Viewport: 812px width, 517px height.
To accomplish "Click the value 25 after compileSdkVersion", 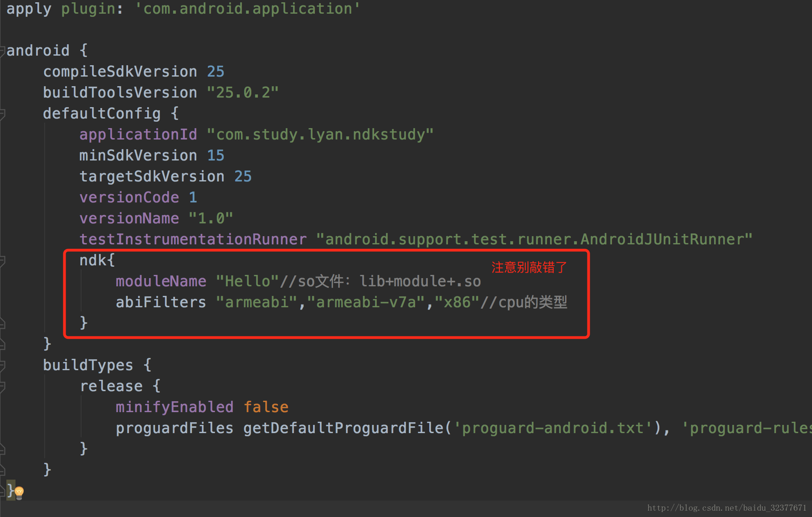I will coord(216,72).
